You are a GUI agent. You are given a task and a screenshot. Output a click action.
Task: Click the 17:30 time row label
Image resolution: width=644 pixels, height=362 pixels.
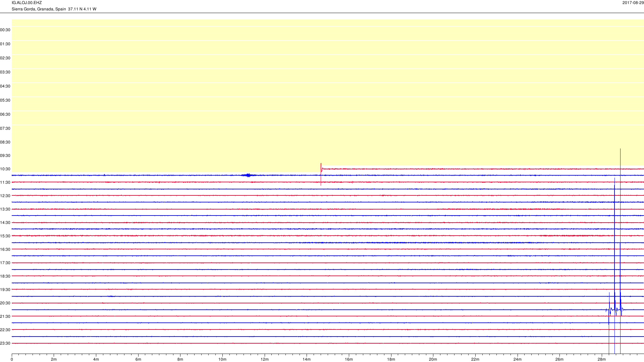5,263
